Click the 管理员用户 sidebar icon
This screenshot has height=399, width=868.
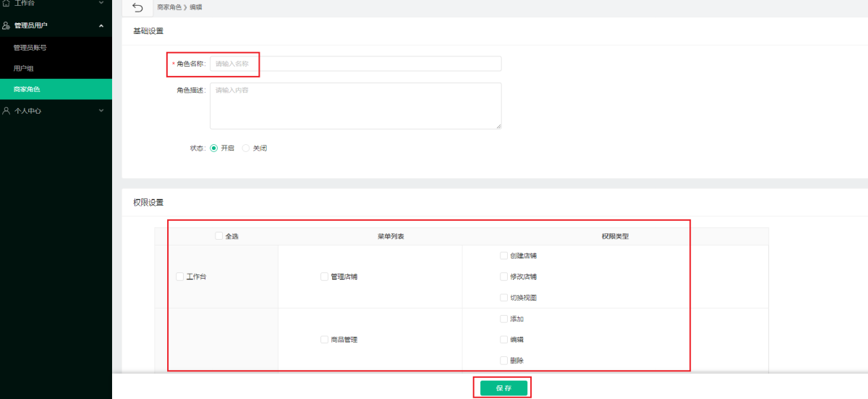pyautogui.click(x=7, y=25)
